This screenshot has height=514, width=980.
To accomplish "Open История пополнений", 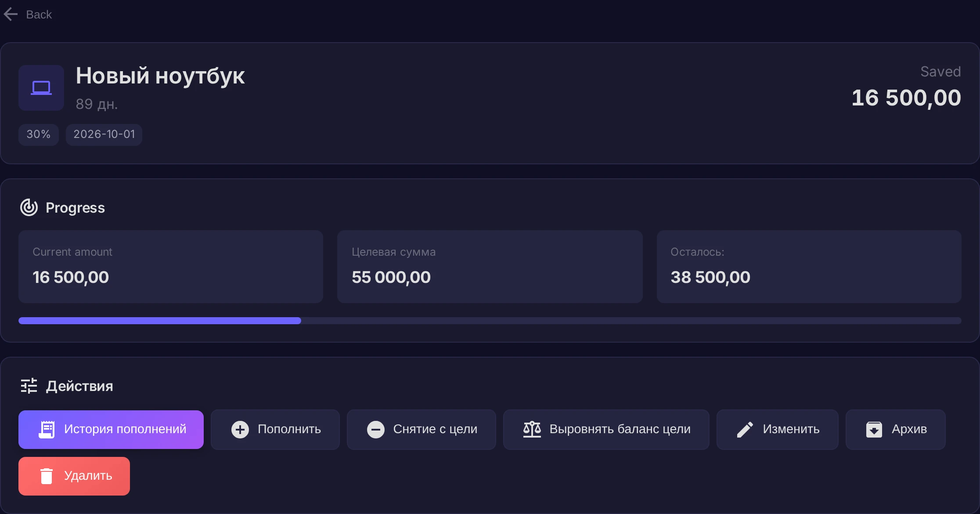I will point(111,430).
